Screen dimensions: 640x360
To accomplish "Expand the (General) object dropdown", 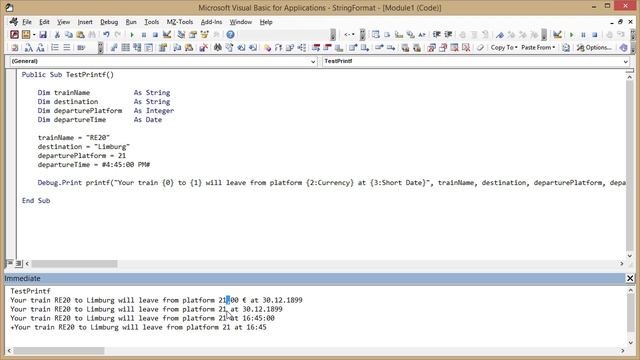I will pos(313,62).
